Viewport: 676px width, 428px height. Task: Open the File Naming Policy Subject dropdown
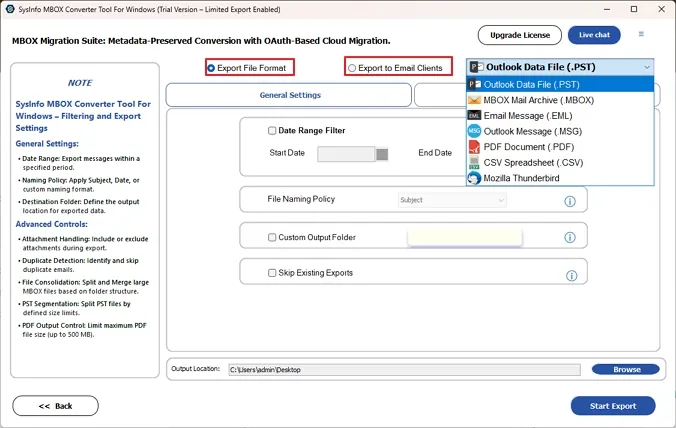[452, 200]
